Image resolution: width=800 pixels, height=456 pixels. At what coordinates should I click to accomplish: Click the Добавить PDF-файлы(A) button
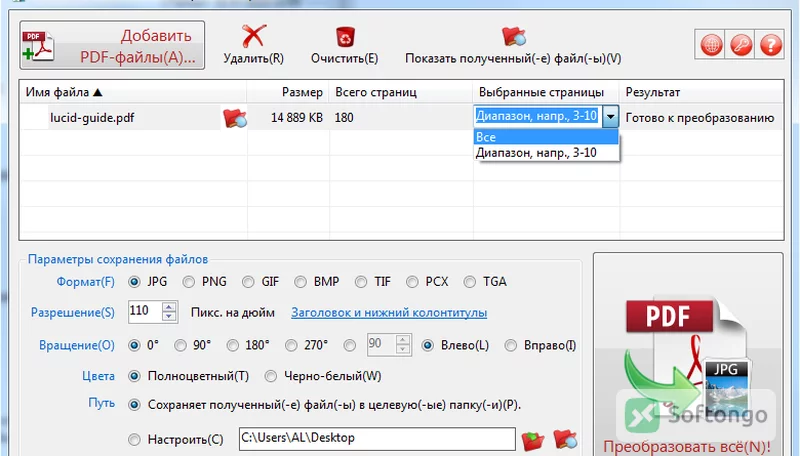click(x=112, y=45)
